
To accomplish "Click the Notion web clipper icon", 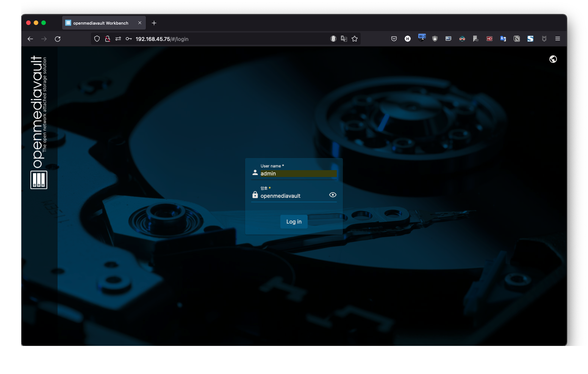I will 517,39.
